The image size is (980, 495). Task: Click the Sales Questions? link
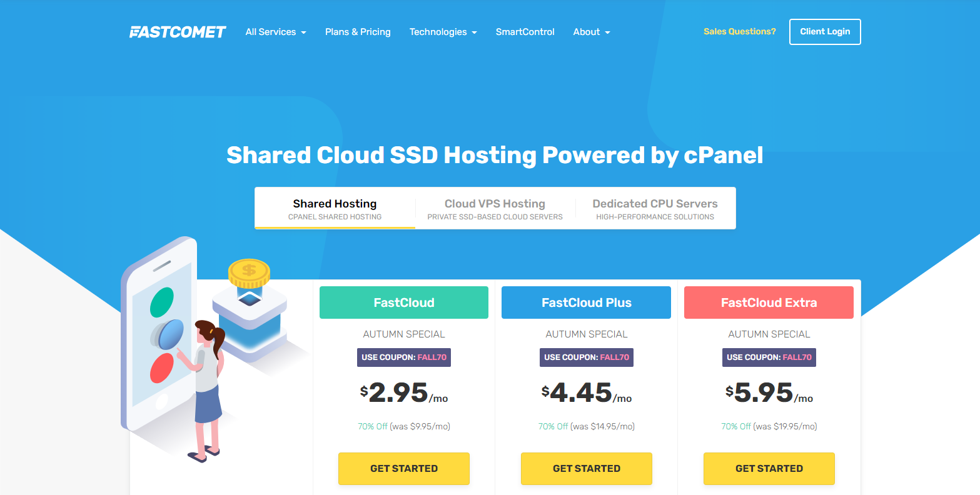pos(739,32)
